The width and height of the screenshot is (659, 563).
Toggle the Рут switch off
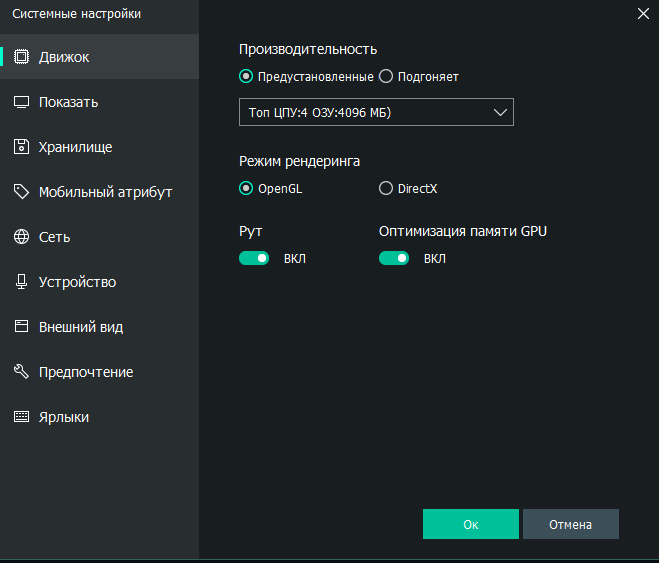(x=254, y=258)
